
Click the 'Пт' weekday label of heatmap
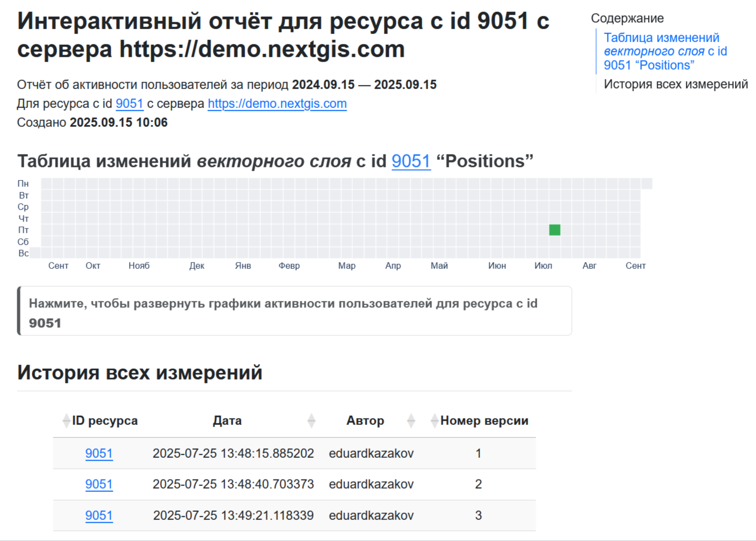tap(23, 230)
